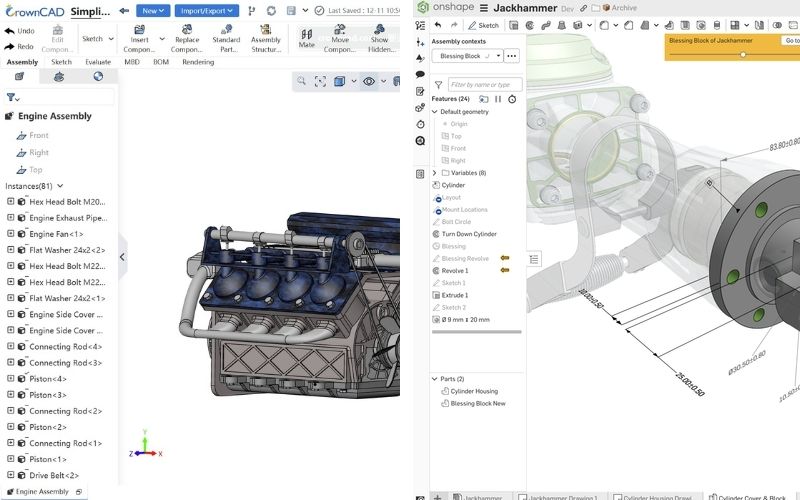
Task: Expand the Instances(81) chevron
Action: (60, 186)
